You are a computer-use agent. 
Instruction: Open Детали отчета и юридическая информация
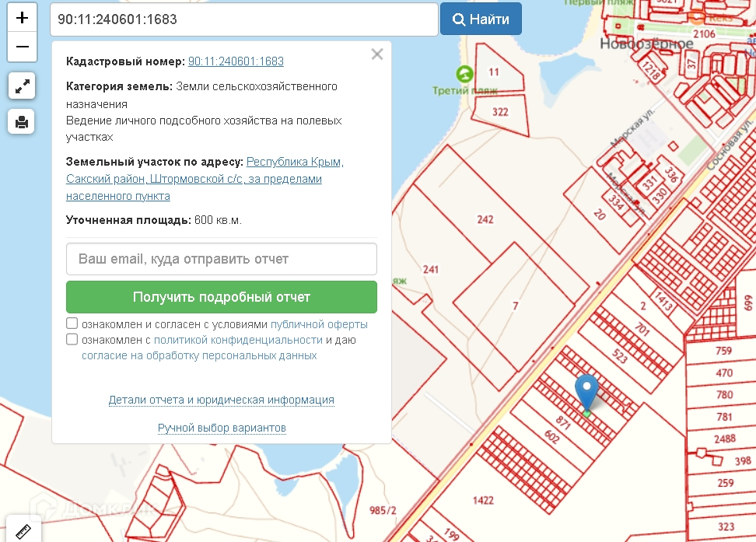click(222, 400)
